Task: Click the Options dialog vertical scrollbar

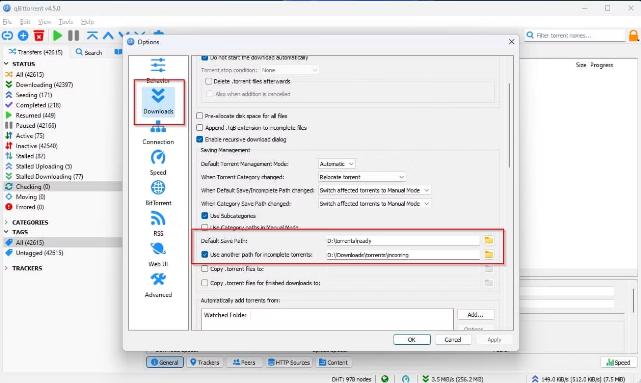Action: [509, 125]
